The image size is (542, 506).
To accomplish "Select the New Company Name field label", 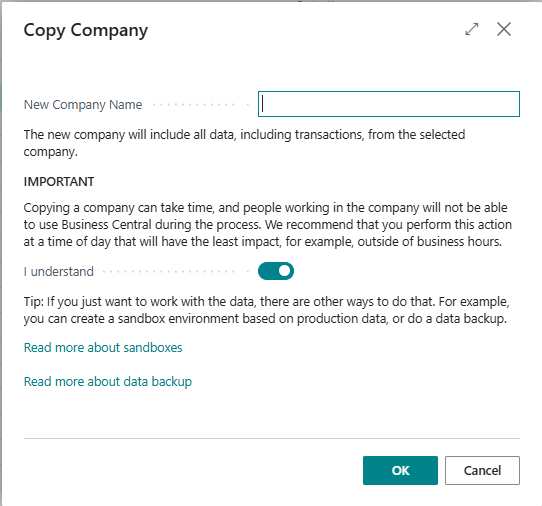I will [x=83, y=105].
